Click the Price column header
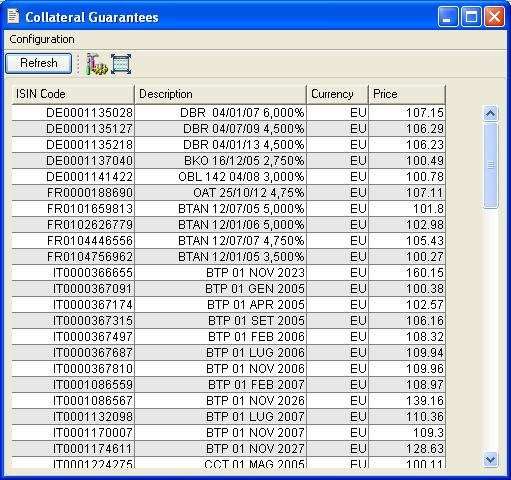 pyautogui.click(x=407, y=94)
